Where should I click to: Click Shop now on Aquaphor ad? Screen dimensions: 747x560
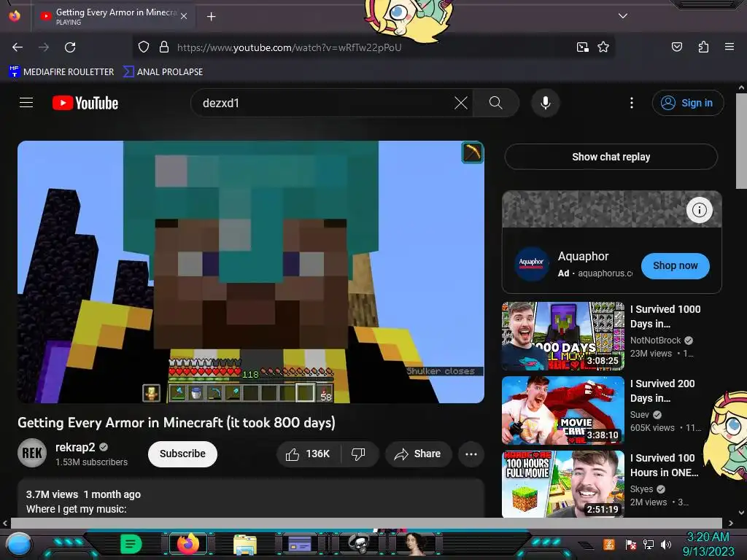tap(675, 265)
